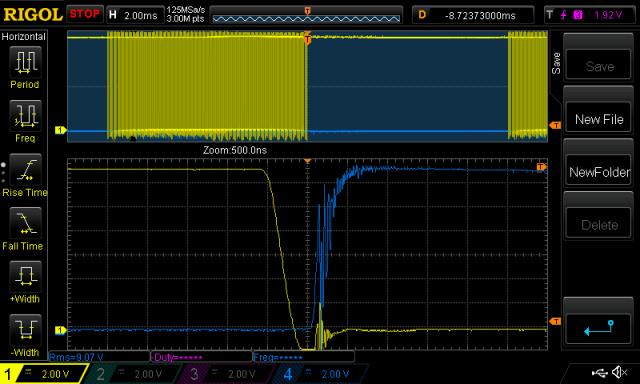The image size is (640, 384).
Task: Click the back arrow return icon
Action: coord(599,328)
